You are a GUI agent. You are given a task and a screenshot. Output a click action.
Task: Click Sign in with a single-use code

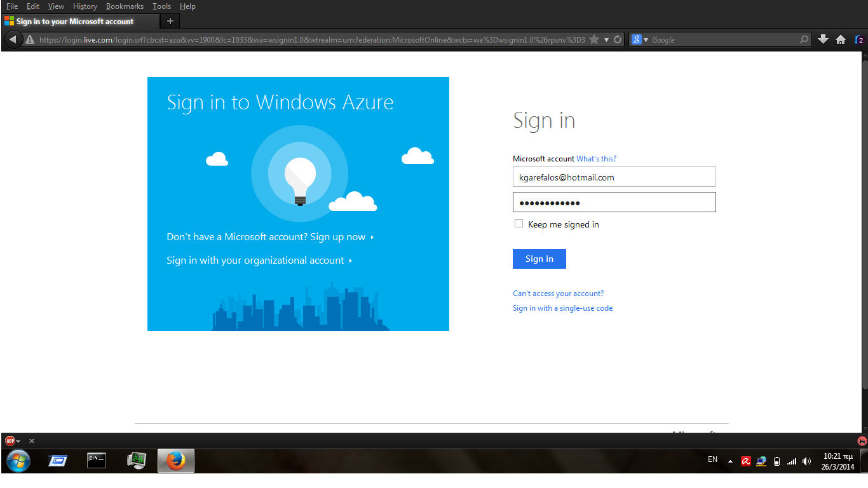pyautogui.click(x=563, y=308)
